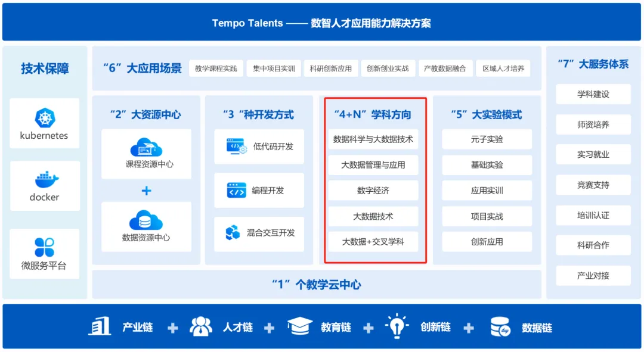
Task: Click the Tempo Talents title banner
Action: [x=321, y=22]
